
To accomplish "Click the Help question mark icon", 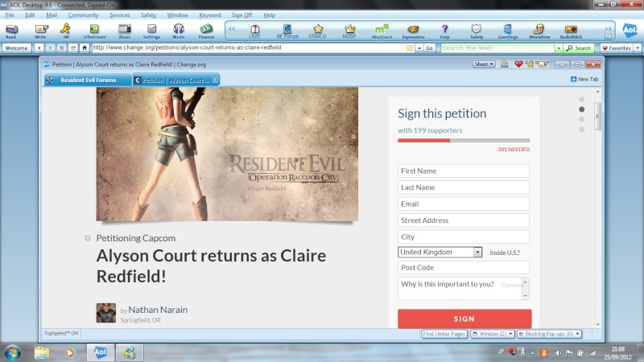I will pos(445,31).
